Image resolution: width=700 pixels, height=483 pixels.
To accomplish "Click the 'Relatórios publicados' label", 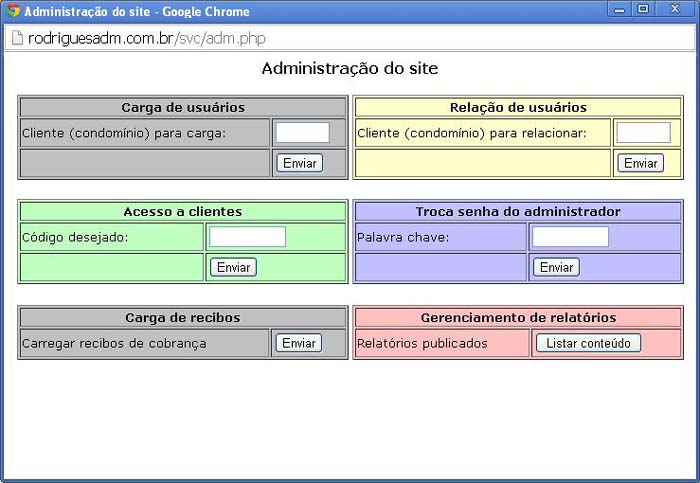I will point(422,343).
